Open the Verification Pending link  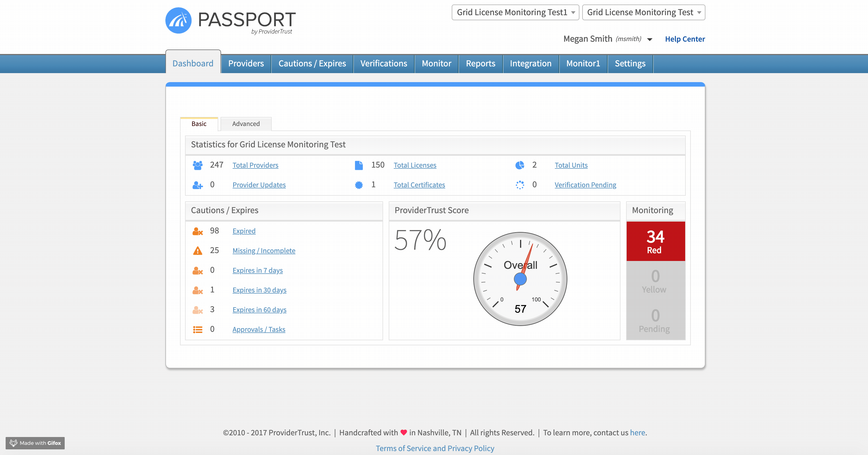(585, 185)
